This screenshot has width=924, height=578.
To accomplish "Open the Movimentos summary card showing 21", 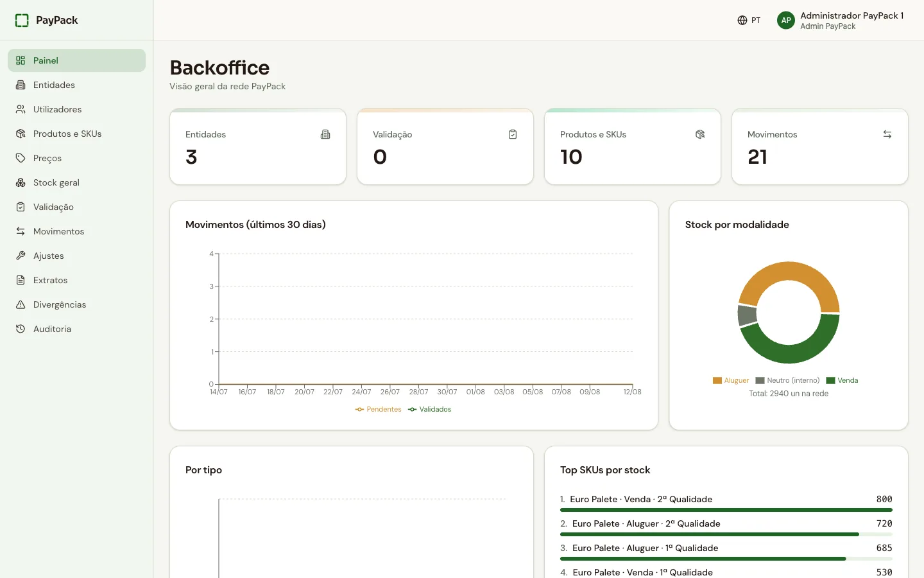I will [x=820, y=146].
